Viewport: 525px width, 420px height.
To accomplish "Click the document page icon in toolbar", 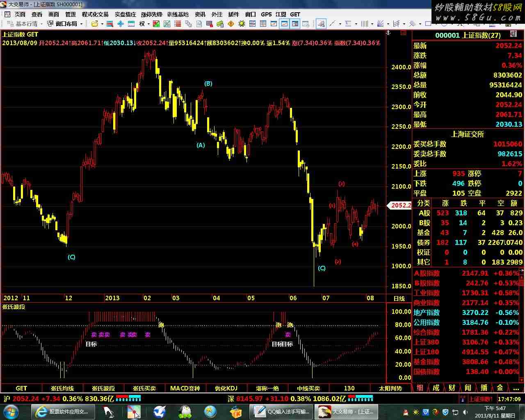I will pyautogui.click(x=199, y=24).
